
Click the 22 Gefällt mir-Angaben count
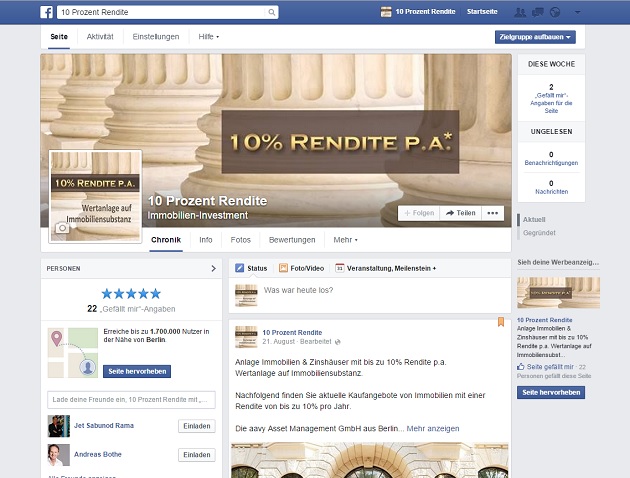click(131, 309)
